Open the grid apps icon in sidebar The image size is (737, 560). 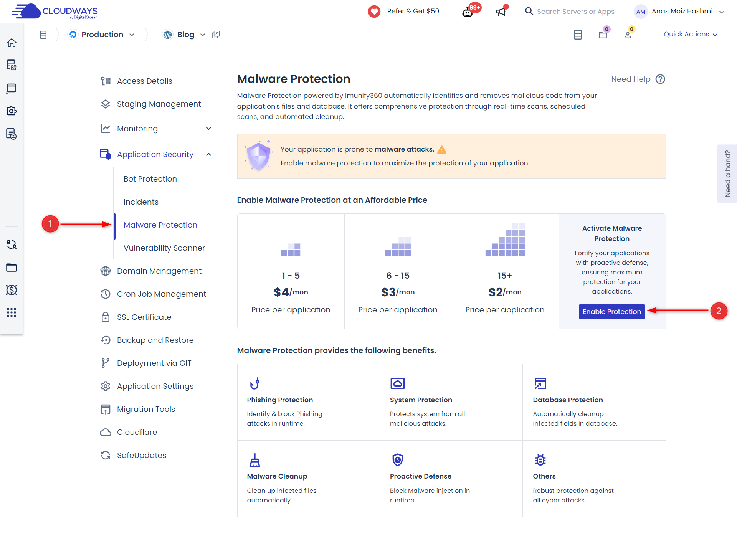[12, 312]
